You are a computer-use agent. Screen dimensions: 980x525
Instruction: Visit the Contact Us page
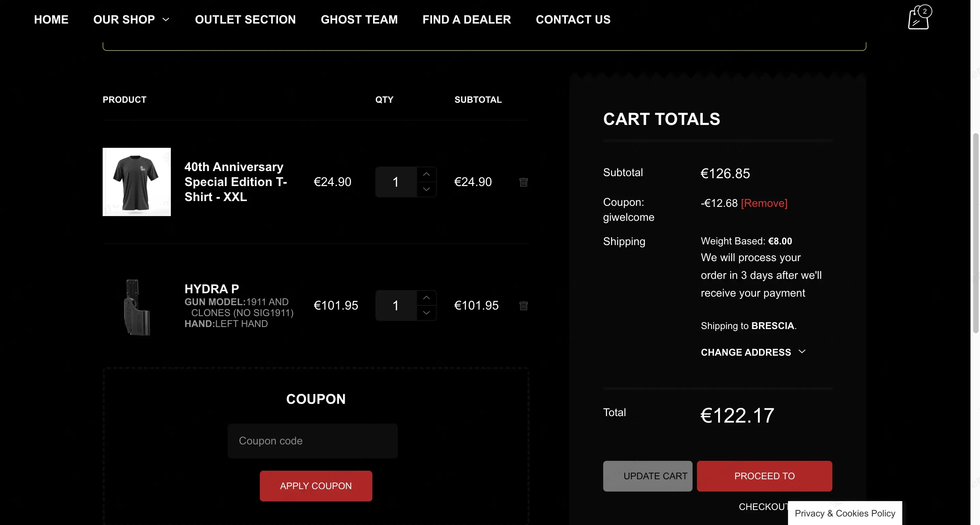pos(573,19)
